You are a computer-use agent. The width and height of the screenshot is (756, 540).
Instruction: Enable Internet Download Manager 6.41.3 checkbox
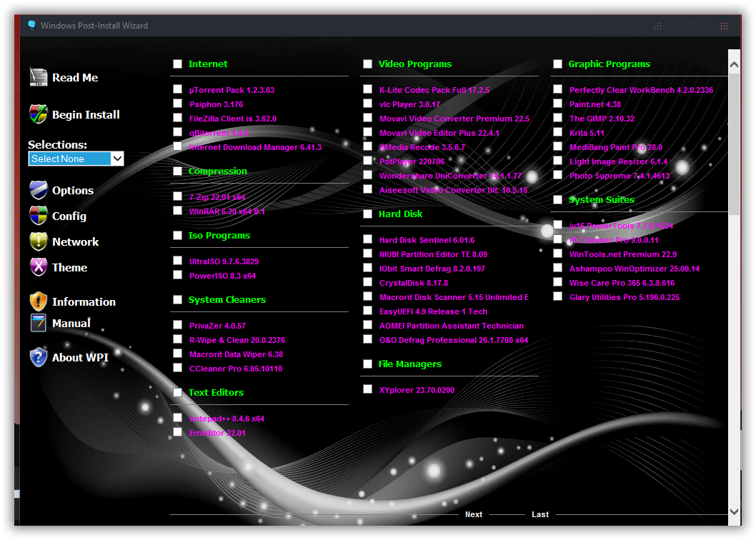click(x=177, y=146)
